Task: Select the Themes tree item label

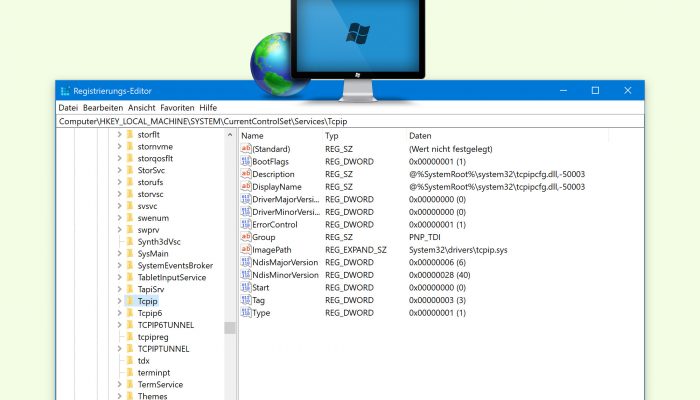Action: 152,396
